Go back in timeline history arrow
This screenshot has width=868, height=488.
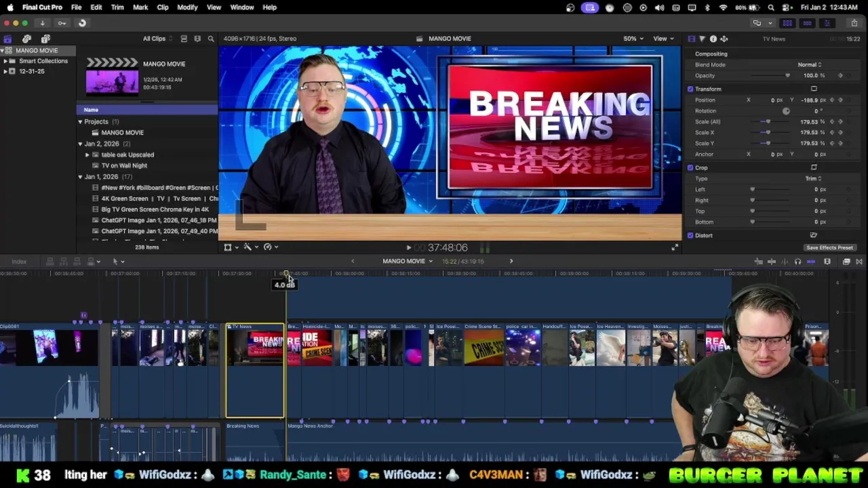[352, 261]
